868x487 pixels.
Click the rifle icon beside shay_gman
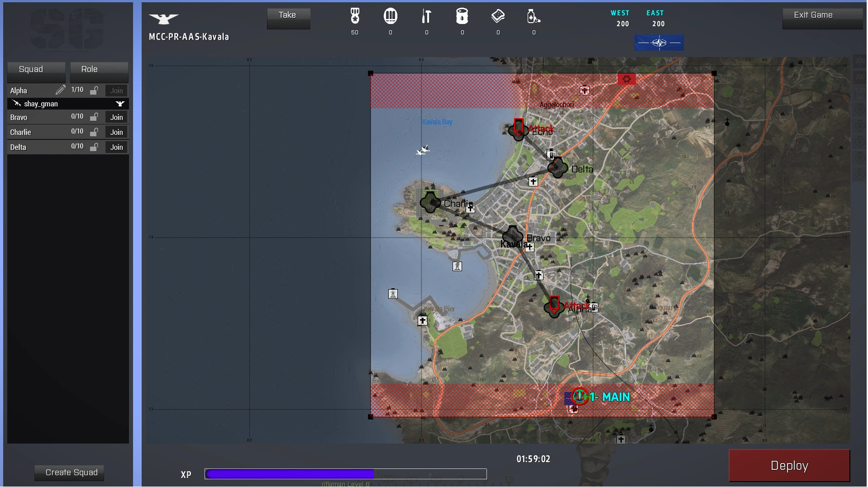click(17, 104)
